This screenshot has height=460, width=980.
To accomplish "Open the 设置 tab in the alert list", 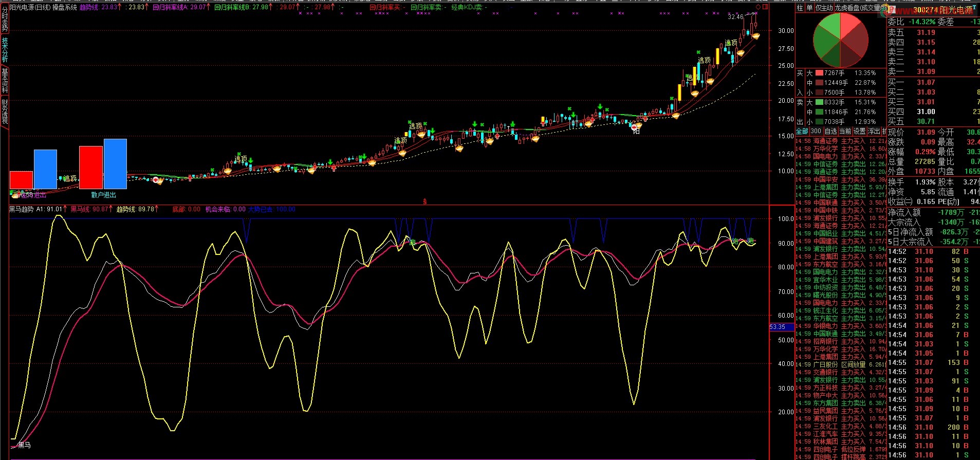I will pos(859,132).
